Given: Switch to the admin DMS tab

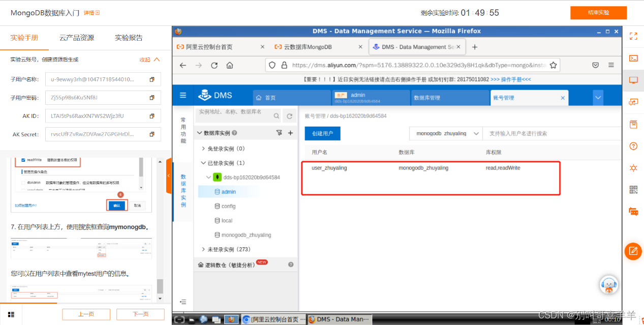Looking at the screenshot, I should [371, 98].
